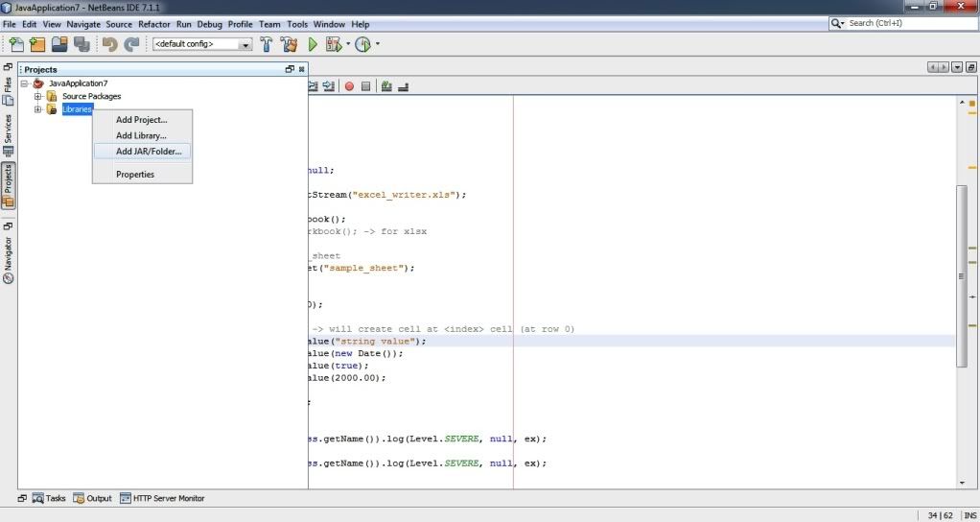The width and height of the screenshot is (980, 522).
Task: Switch to the Services side tab
Action: [8, 134]
